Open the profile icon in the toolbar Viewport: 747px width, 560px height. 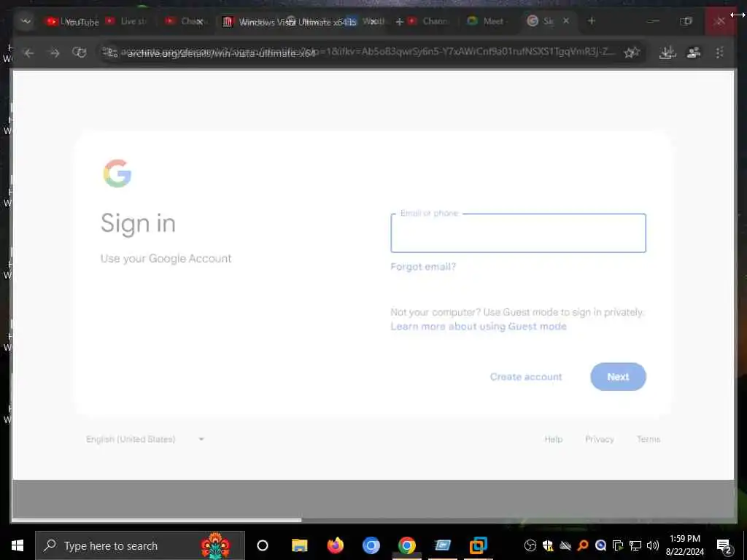pyautogui.click(x=694, y=52)
